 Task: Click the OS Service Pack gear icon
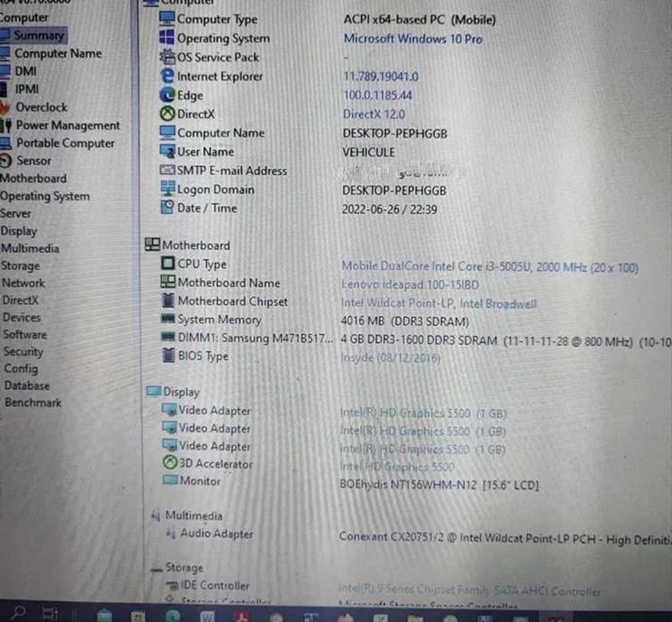click(167, 56)
